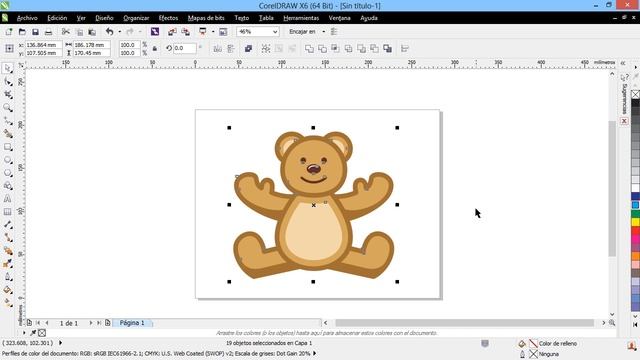Open the Efectos menu

pos(168,18)
